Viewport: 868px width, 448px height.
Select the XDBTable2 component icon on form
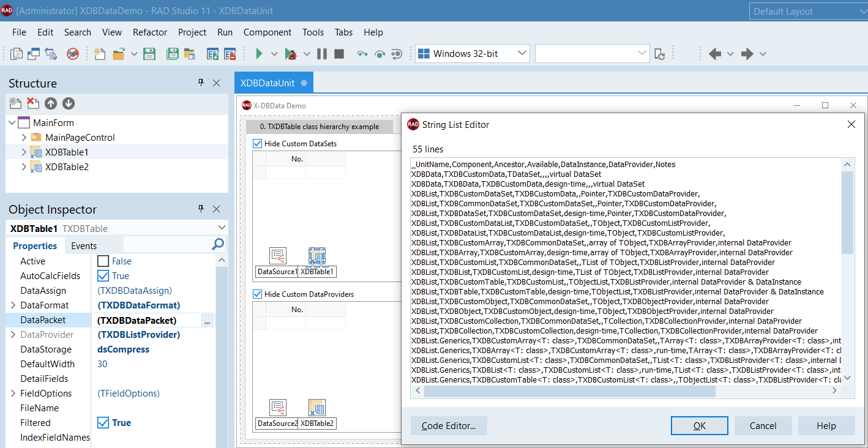(x=317, y=408)
